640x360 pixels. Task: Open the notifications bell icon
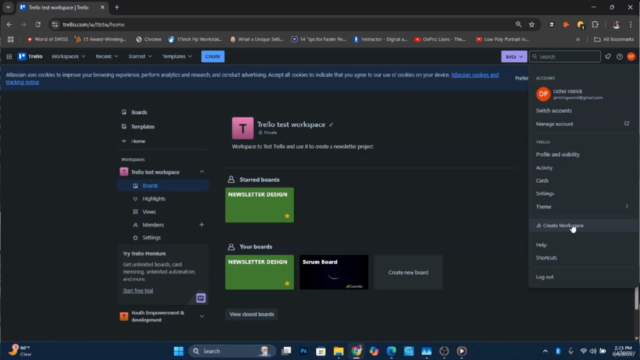pyautogui.click(x=608, y=57)
